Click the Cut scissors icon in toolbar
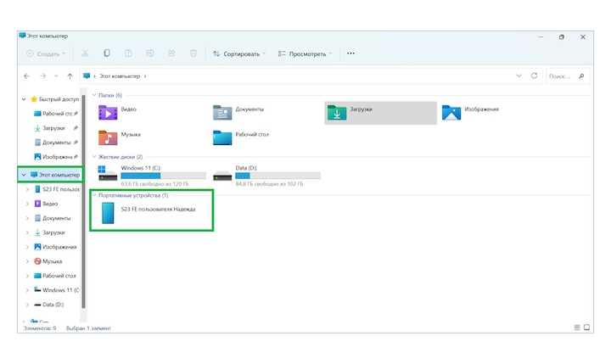Screen dimensions: 611x364 click(85, 53)
